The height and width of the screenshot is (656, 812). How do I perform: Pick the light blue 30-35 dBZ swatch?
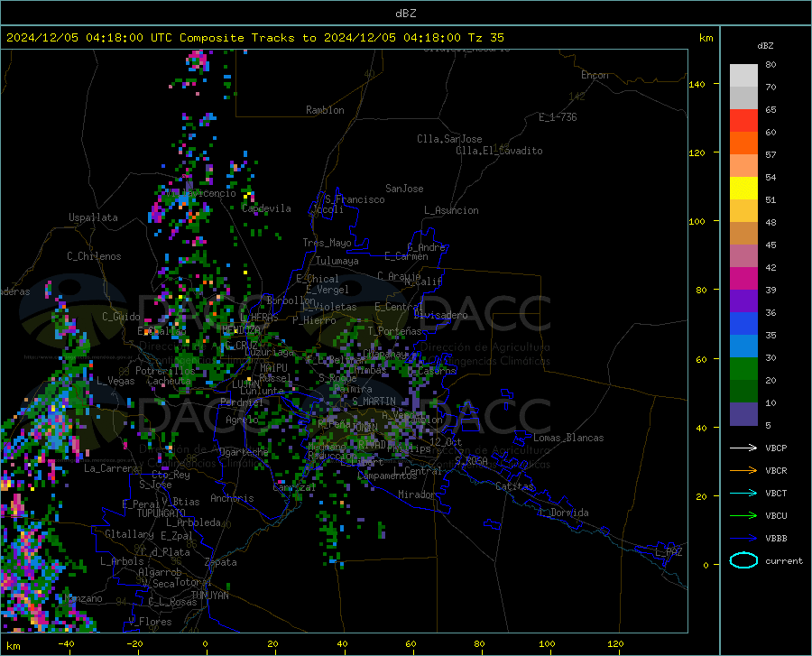coord(743,346)
